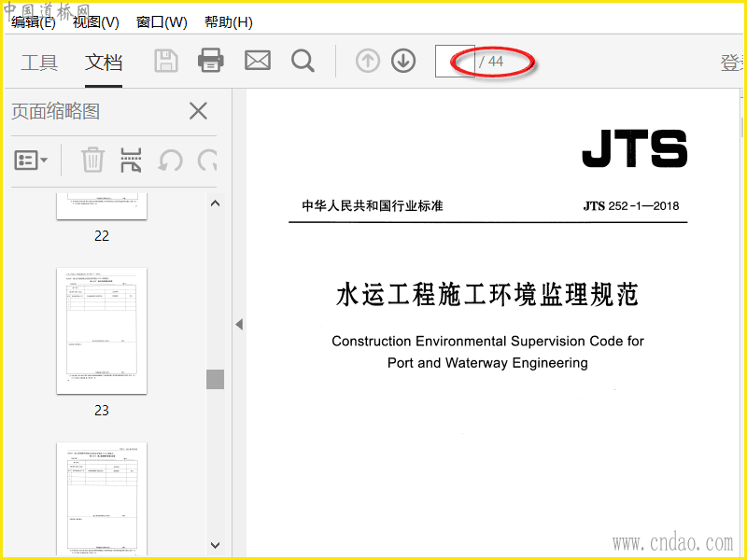Image resolution: width=747 pixels, height=560 pixels.
Task: Open the 视图(V) menu
Action: coord(96,21)
